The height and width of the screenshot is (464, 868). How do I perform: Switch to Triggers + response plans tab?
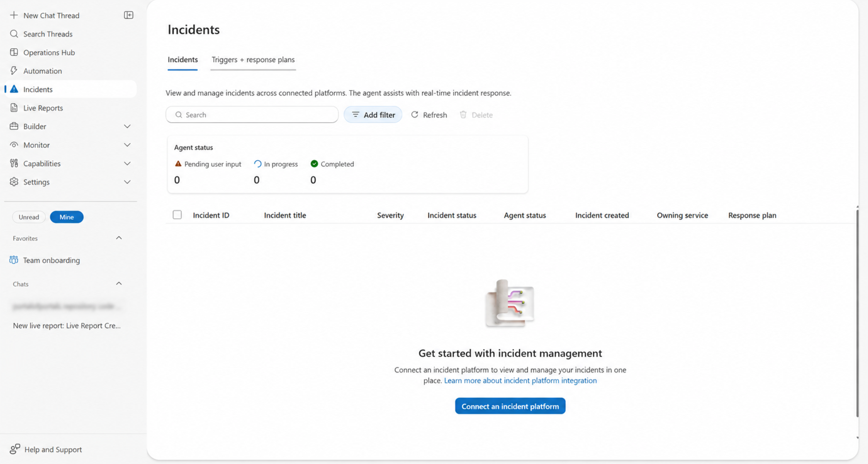pyautogui.click(x=253, y=60)
